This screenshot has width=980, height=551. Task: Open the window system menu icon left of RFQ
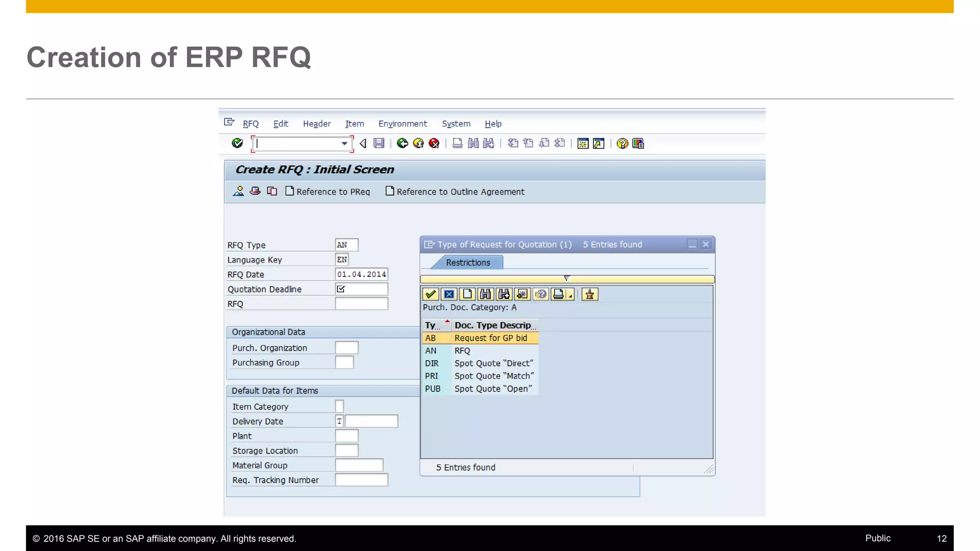tap(229, 122)
